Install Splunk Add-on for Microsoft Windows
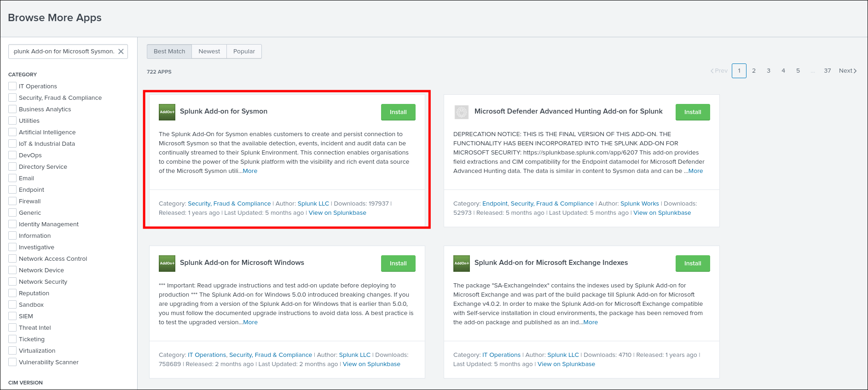 click(398, 264)
